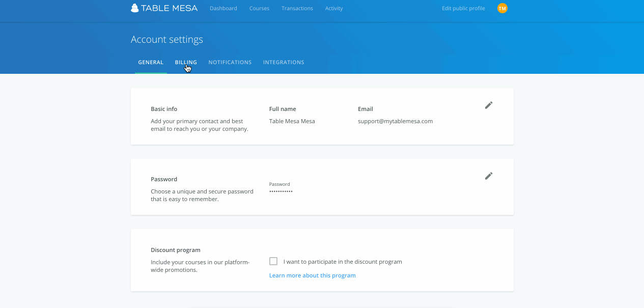Click the Edit public profile link
Viewport: 644px width, 308px height.
pos(463,8)
